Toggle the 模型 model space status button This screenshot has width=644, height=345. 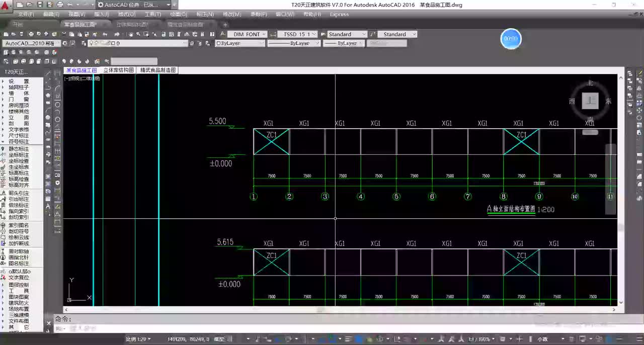coord(219,339)
